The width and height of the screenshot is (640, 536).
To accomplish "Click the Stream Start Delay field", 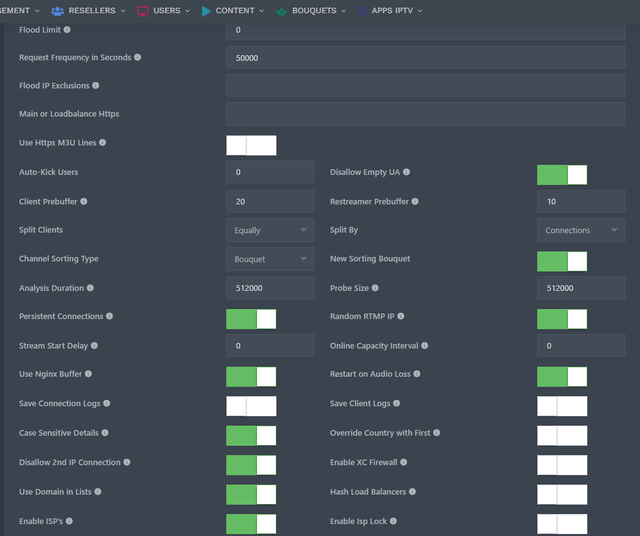I will 270,346.
